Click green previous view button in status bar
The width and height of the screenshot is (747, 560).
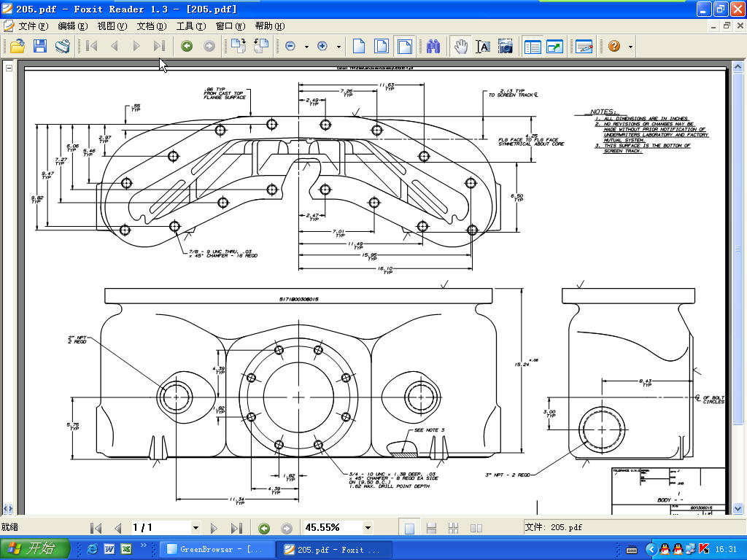[x=264, y=528]
